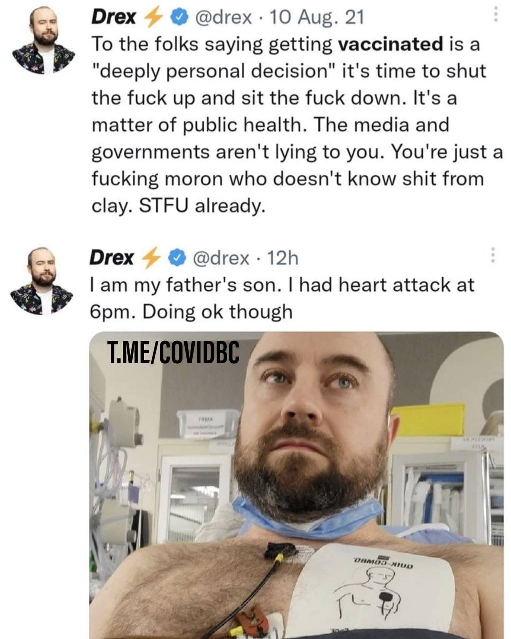Open the @drex handle on the 10 Aug. 21 tweet
Screen dimensions: 511x639
click(x=223, y=17)
